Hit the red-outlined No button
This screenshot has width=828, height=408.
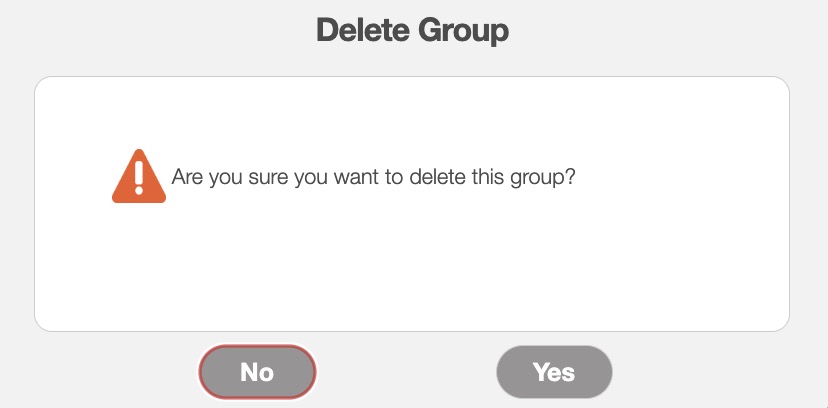click(x=257, y=372)
